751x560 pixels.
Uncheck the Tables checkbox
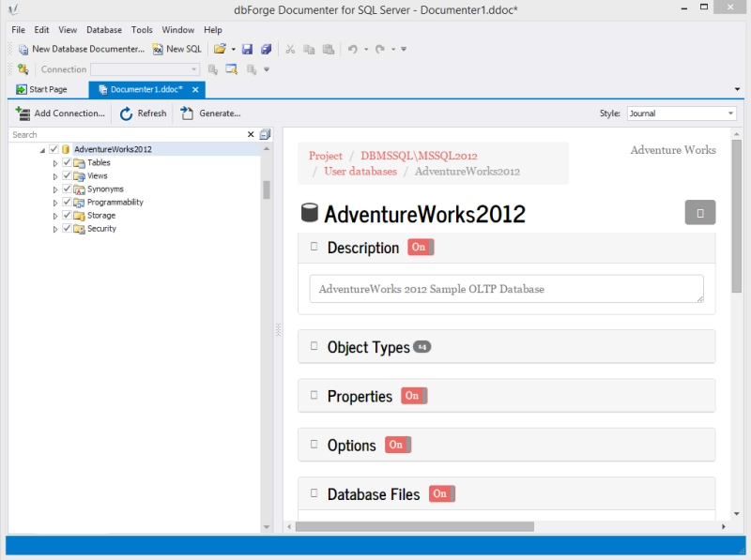click(x=67, y=162)
